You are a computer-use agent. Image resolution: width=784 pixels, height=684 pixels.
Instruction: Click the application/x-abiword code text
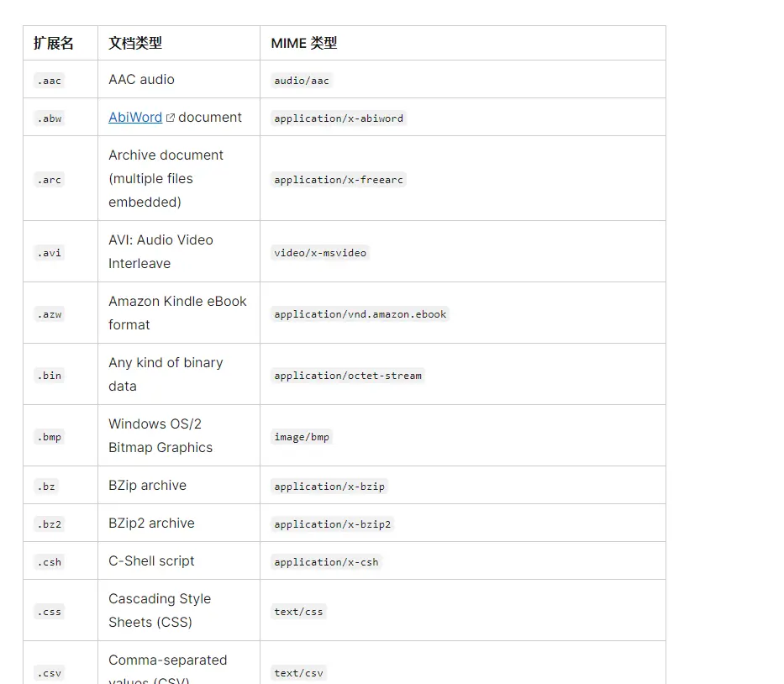(339, 118)
